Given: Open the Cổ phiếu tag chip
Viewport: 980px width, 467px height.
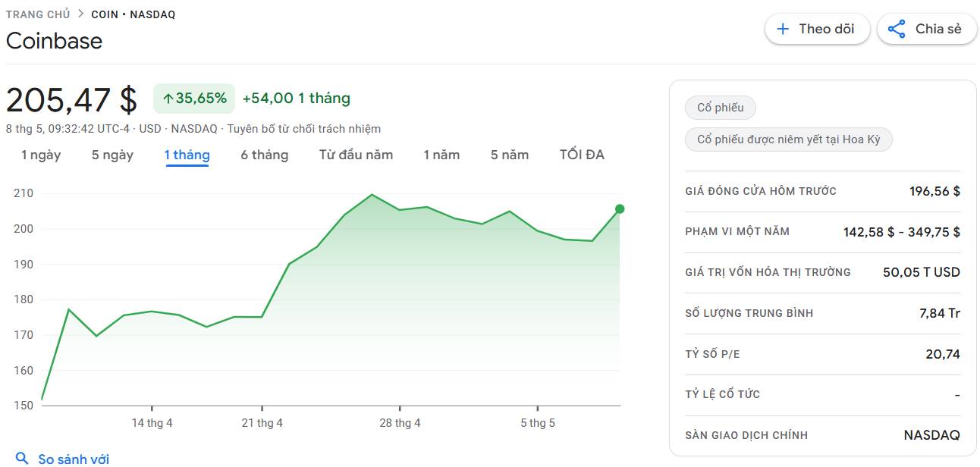Looking at the screenshot, I should coord(721,108).
